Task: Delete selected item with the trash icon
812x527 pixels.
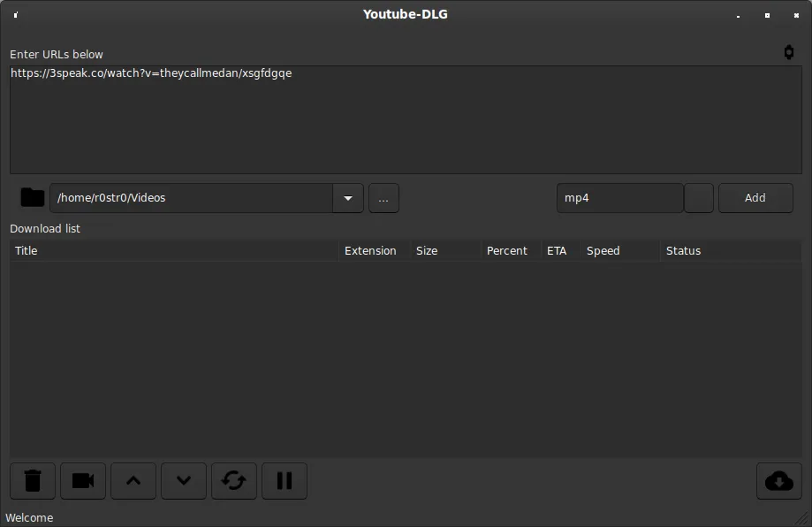Action: point(33,481)
